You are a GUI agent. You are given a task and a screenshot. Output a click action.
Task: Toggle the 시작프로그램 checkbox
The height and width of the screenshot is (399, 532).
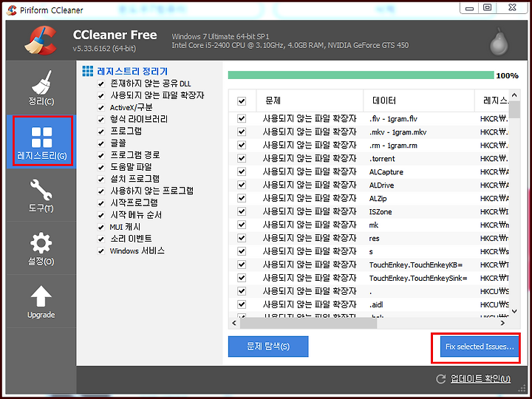pyautogui.click(x=100, y=204)
